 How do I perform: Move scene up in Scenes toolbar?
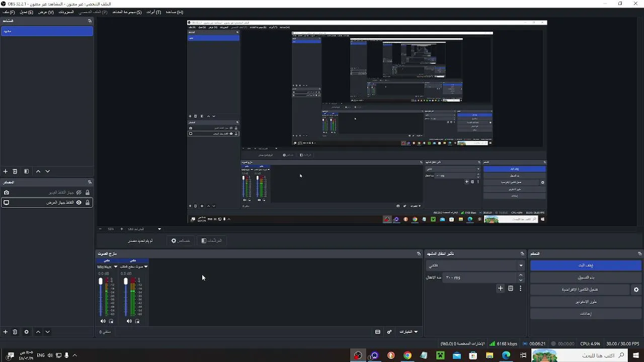(38, 171)
